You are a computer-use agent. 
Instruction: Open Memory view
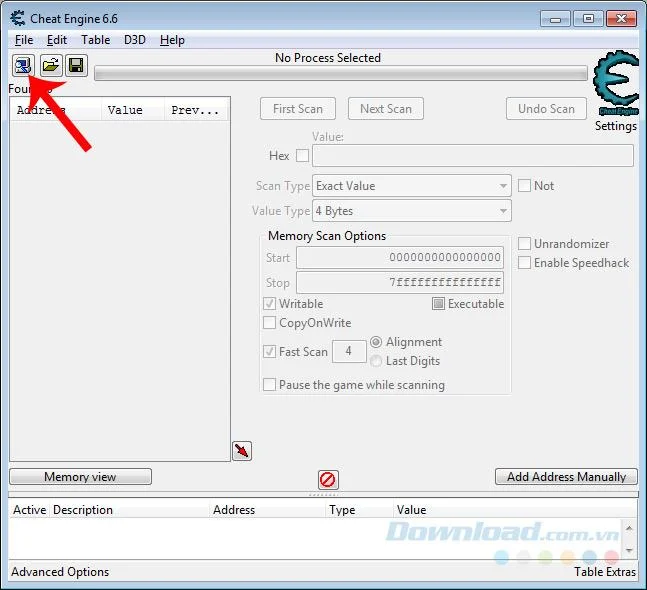(x=80, y=477)
